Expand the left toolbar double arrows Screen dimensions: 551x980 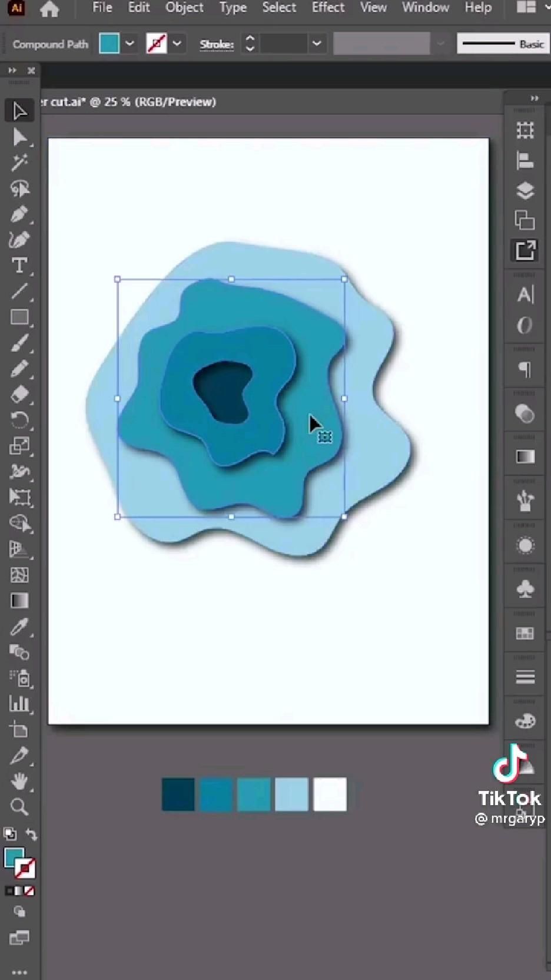tap(12, 71)
